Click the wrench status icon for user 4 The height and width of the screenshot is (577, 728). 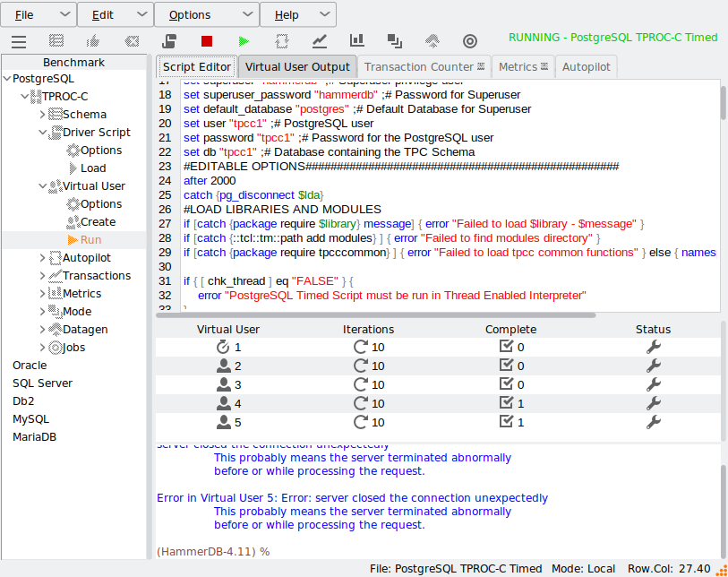[x=654, y=403]
